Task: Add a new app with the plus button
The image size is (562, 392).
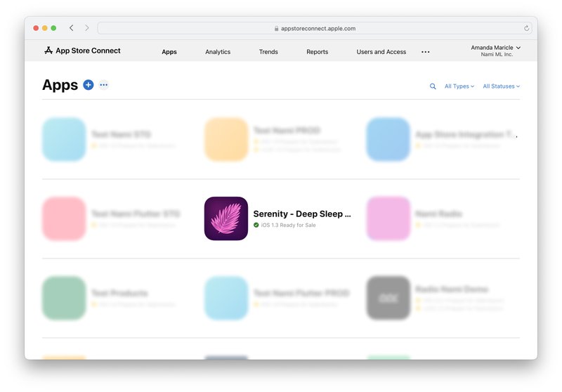Action: click(89, 85)
